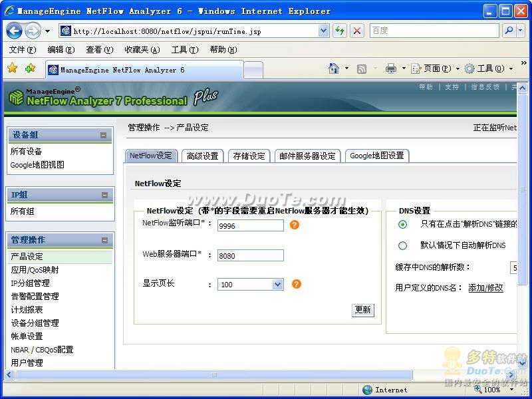
Task: Open the 文件(F) menu
Action: (x=23, y=50)
